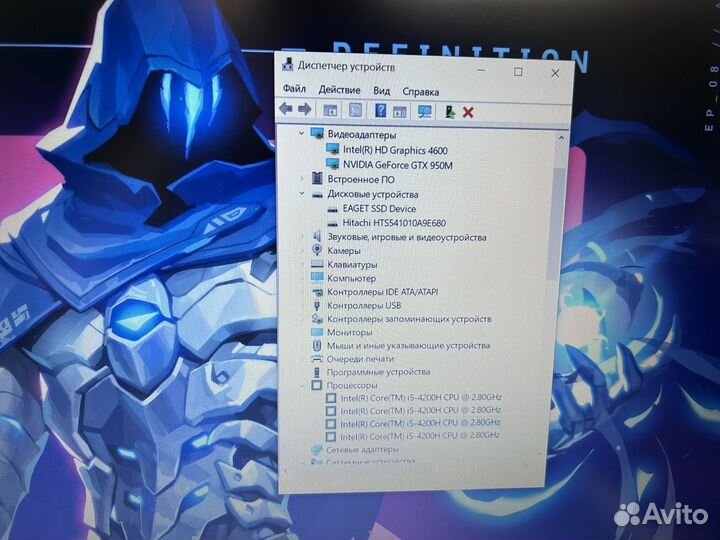This screenshot has width=720, height=540.
Task: Open the Вид menu
Action: [381, 91]
